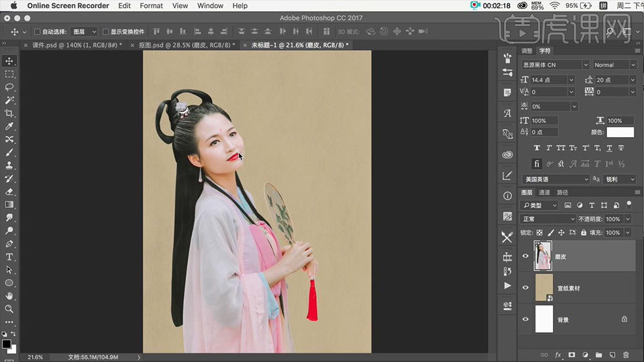Add a layer mask
Screen dimensions: 644x362
[x=571, y=355]
